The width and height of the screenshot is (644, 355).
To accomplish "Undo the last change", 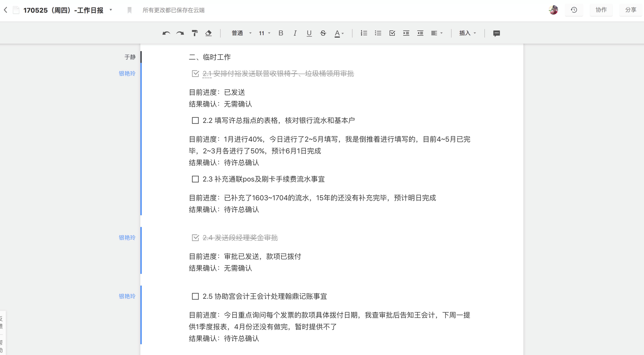I will pyautogui.click(x=166, y=33).
